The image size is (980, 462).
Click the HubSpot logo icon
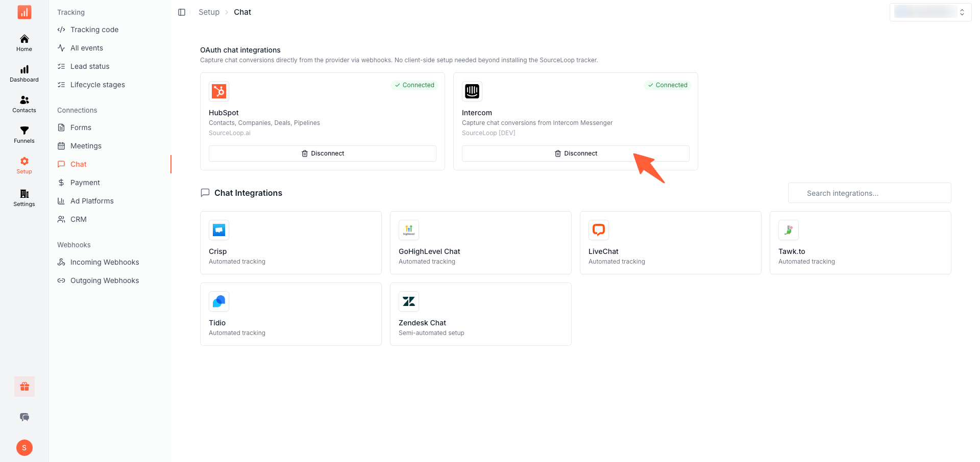[x=219, y=91]
